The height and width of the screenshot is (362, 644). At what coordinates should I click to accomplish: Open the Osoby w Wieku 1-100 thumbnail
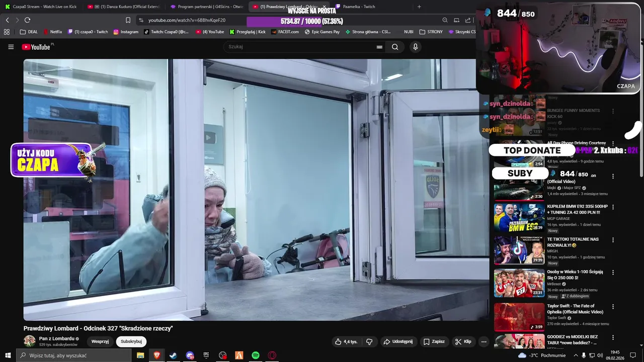[519, 283]
